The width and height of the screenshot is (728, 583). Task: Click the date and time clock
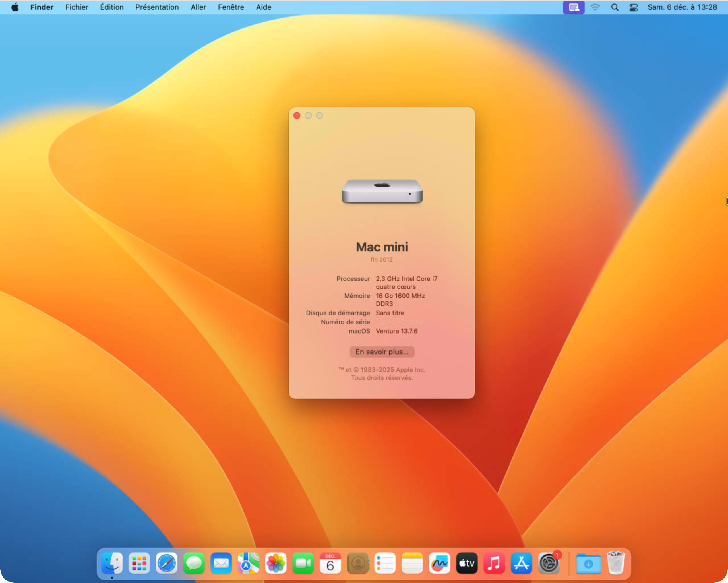point(682,7)
